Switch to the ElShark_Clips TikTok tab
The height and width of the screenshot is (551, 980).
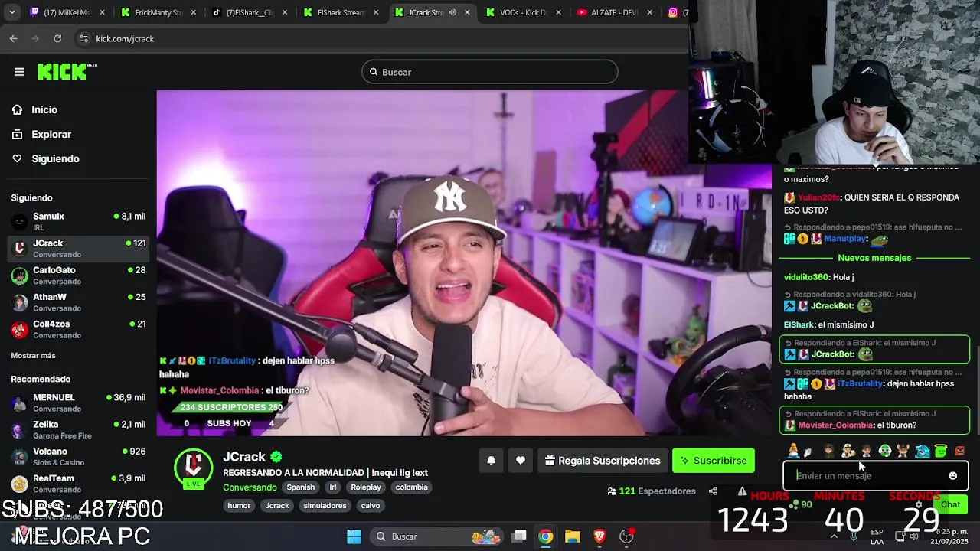(249, 12)
